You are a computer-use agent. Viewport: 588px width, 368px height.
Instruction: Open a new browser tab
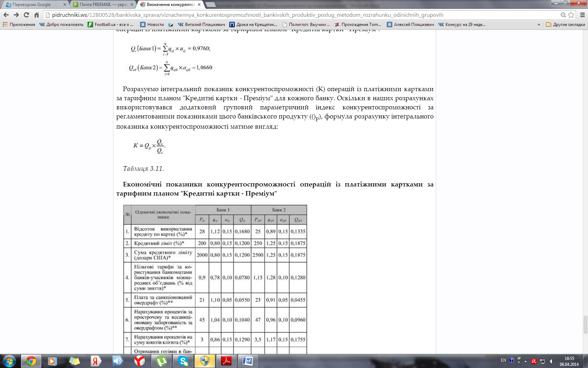click(x=210, y=5)
